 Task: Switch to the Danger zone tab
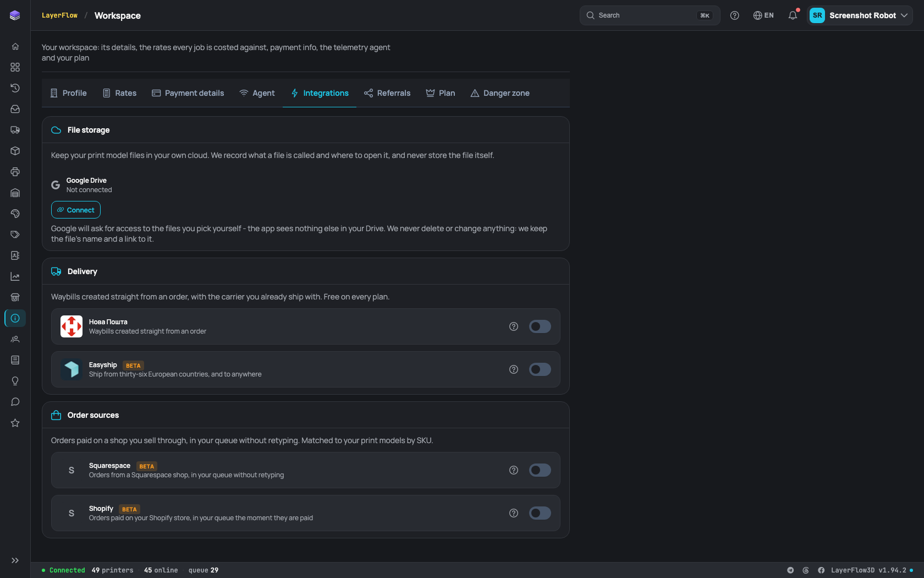[x=500, y=93]
